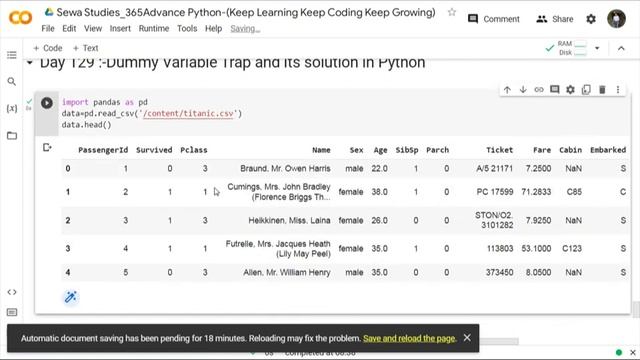Open the Insert menu

pyautogui.click(x=120, y=29)
